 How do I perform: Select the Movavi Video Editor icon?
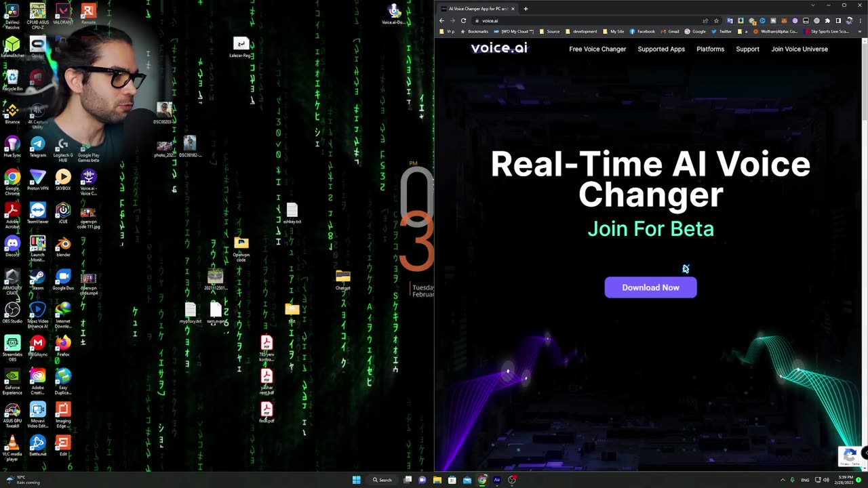pyautogui.click(x=37, y=415)
